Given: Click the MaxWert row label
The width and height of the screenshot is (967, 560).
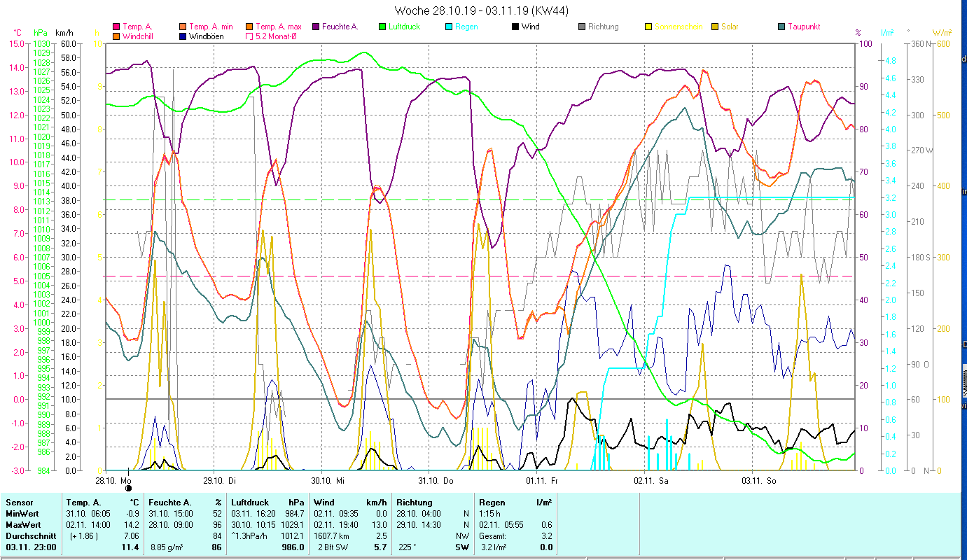Looking at the screenshot, I should (x=23, y=524).
